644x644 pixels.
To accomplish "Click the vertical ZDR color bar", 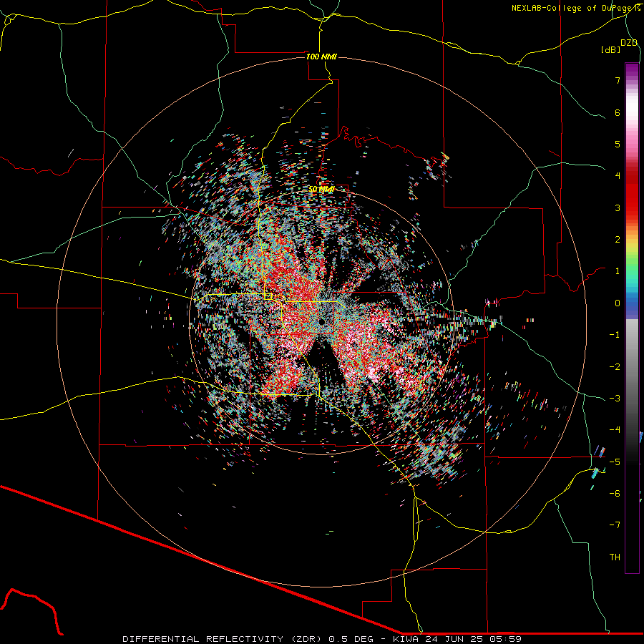I will [x=632, y=318].
